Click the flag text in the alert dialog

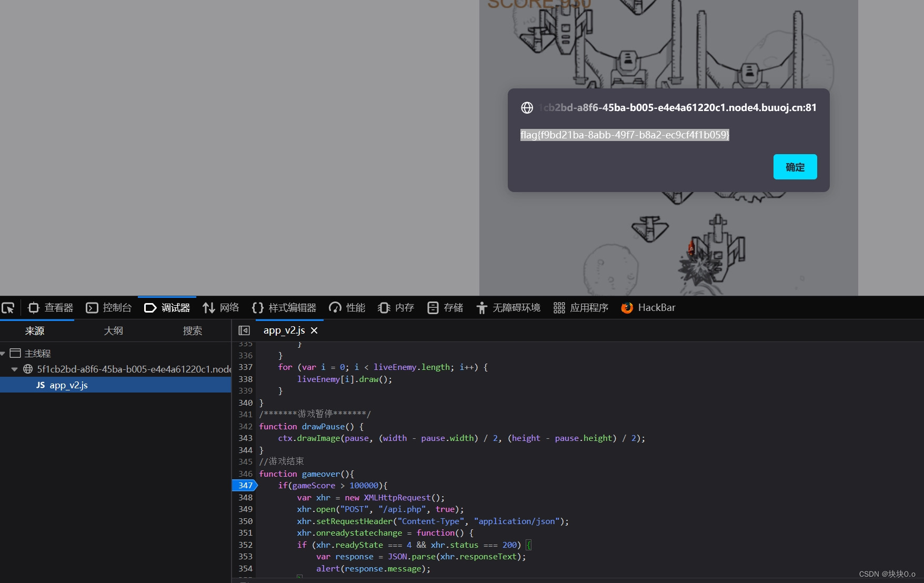(625, 135)
